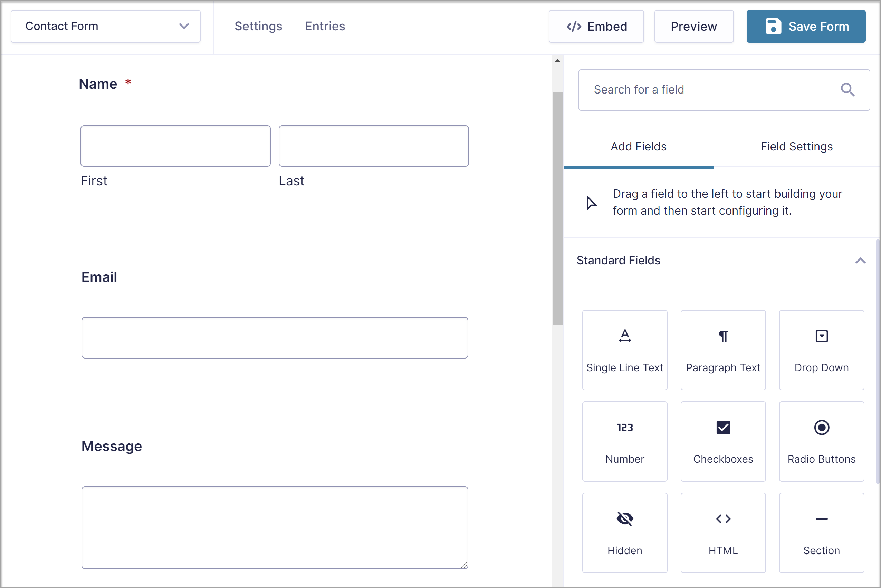
Task: Click the form editor scrollbar thumb
Action: tap(557, 208)
